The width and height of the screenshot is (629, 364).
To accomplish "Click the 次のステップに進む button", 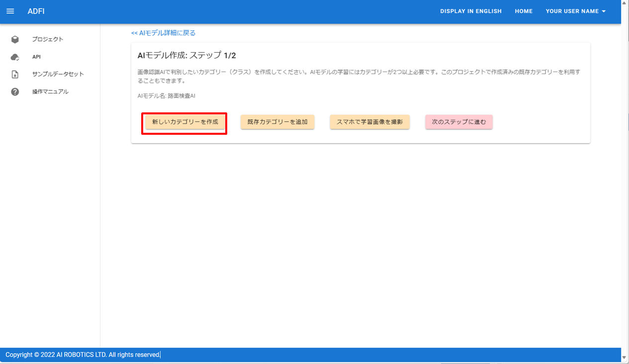I will pos(459,122).
